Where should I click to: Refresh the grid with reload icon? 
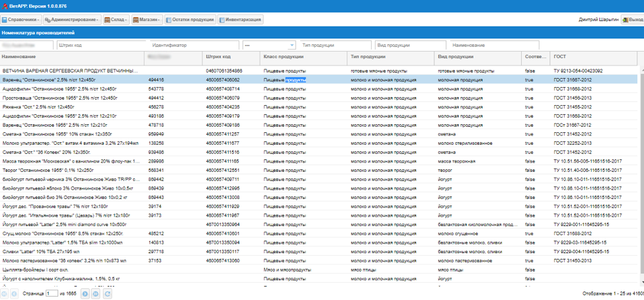[x=108, y=293]
